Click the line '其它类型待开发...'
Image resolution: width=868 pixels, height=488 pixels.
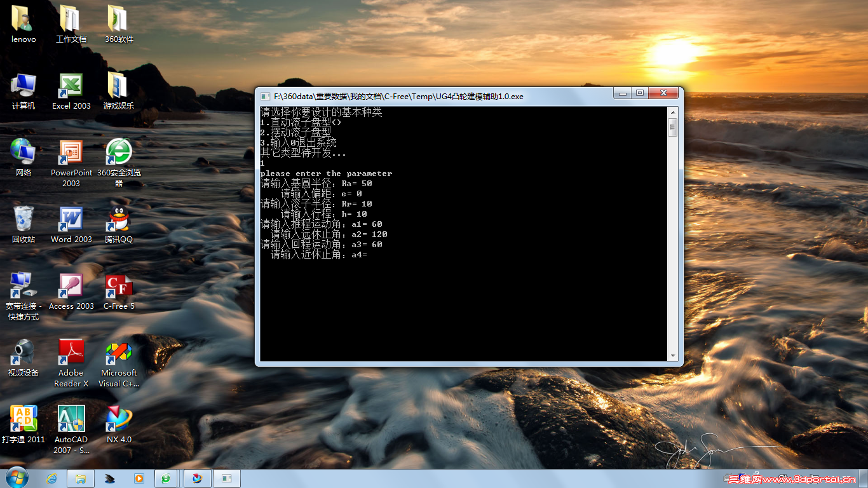tap(304, 153)
